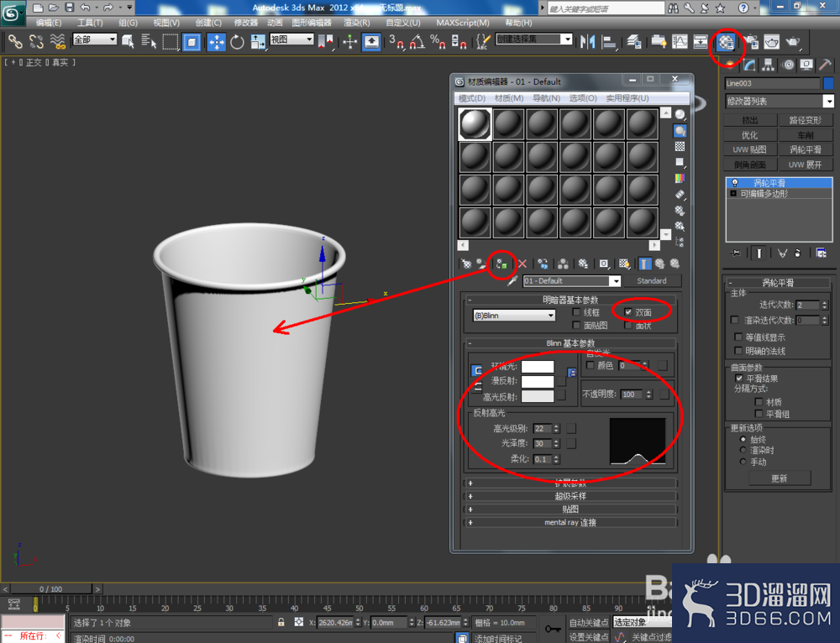Uncheck the 平滑结果 smooth result checkbox

coord(739,378)
